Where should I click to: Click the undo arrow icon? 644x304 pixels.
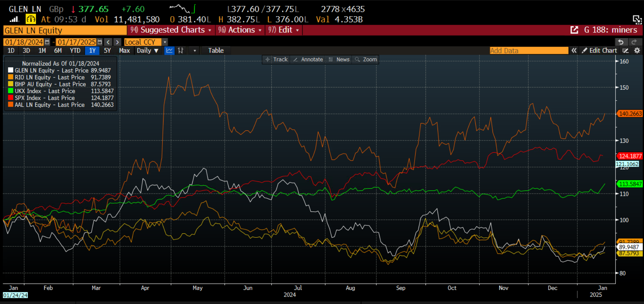pos(620,42)
